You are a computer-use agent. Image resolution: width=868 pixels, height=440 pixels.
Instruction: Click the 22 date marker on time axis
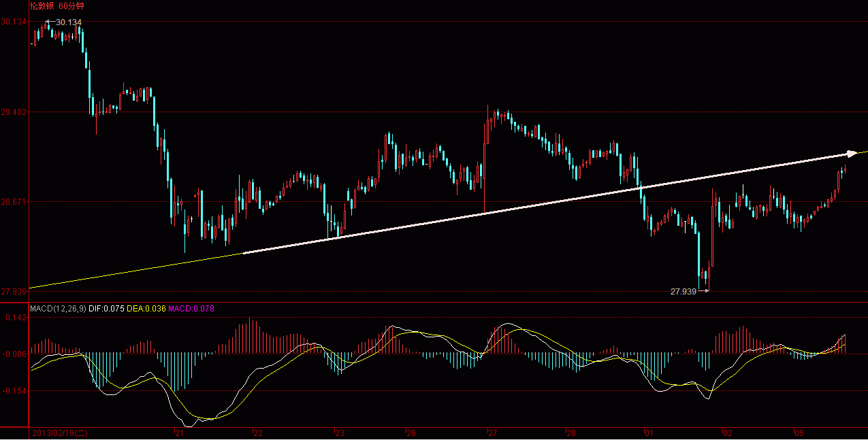coord(258,433)
